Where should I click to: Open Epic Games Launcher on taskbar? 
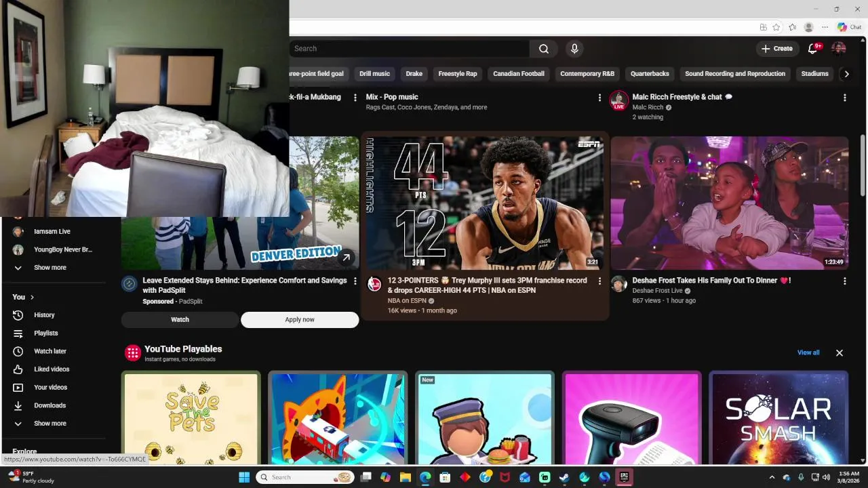coord(624,477)
